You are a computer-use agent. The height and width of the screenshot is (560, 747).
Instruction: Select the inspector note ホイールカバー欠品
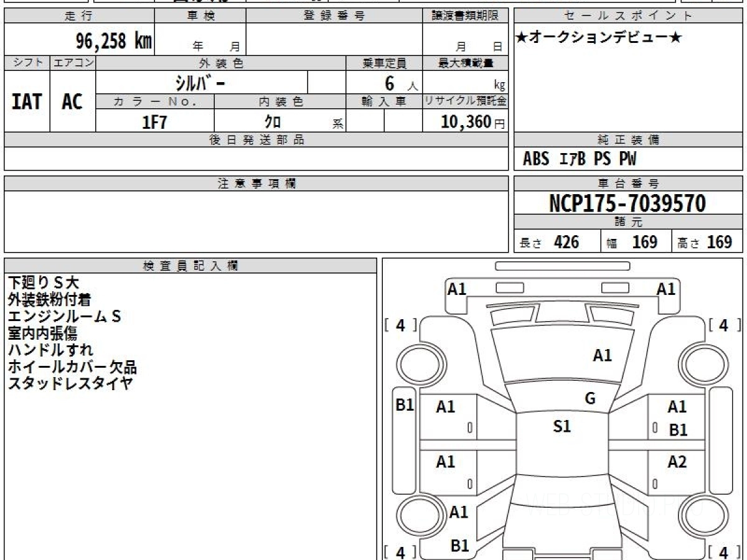72,367
